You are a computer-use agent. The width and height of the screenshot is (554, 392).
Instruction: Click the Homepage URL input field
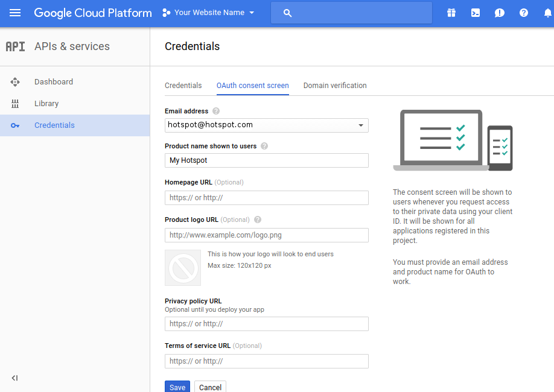[266, 198]
